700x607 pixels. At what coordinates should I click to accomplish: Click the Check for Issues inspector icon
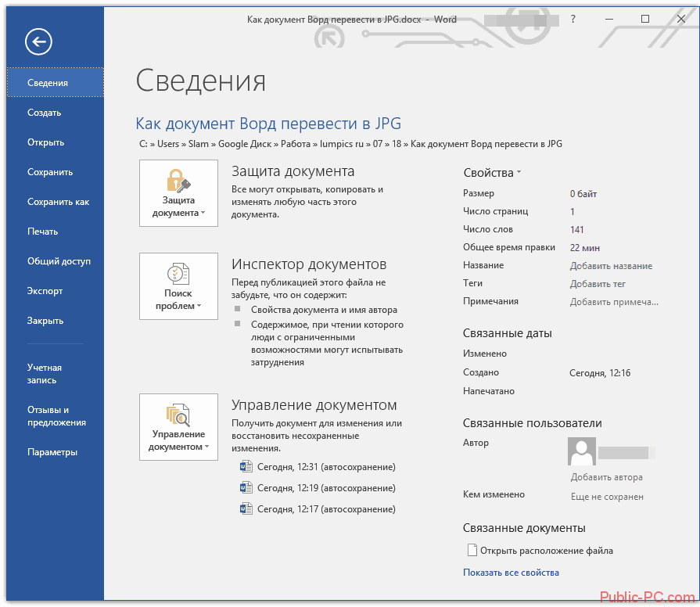click(x=178, y=274)
